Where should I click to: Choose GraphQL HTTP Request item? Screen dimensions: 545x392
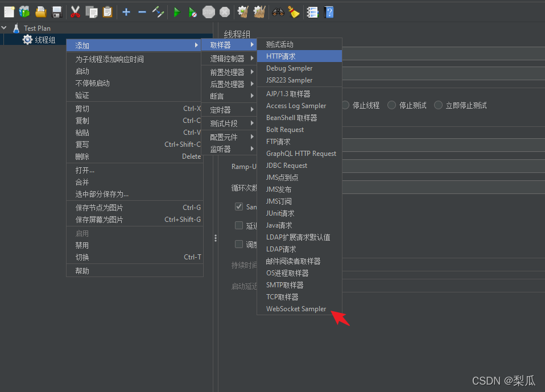[299, 153]
